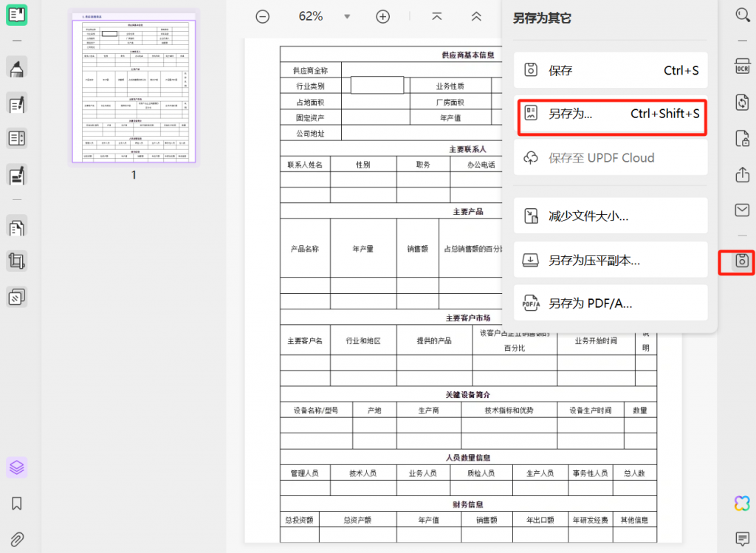Click the 关键设备简介 section heading
This screenshot has width=756, height=553.
[x=467, y=394]
